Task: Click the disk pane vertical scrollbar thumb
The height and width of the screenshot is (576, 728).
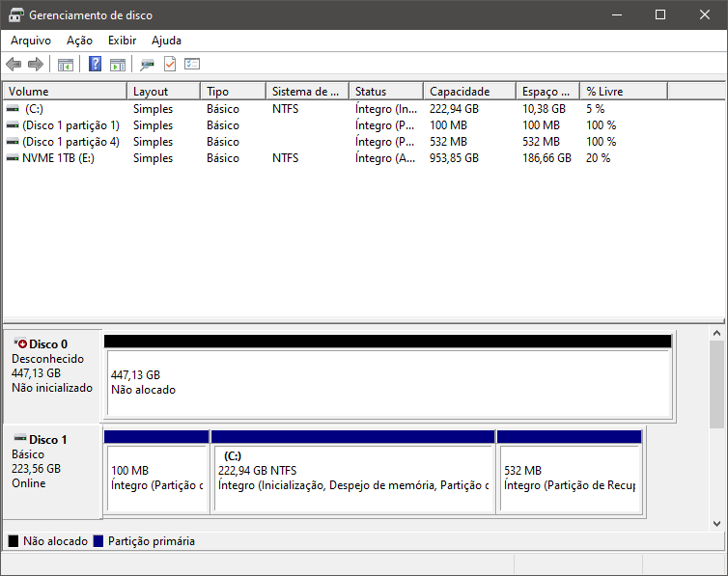Action: tap(716, 384)
